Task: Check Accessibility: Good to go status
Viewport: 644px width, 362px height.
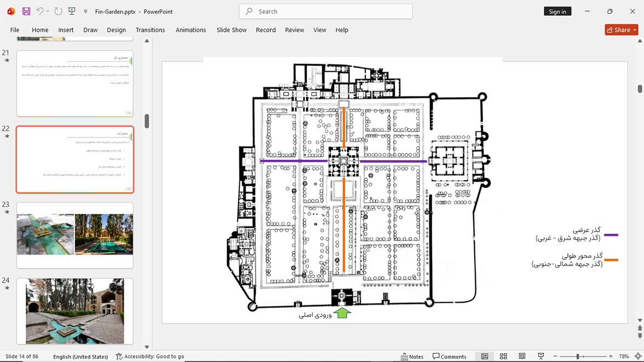Action: [x=150, y=356]
